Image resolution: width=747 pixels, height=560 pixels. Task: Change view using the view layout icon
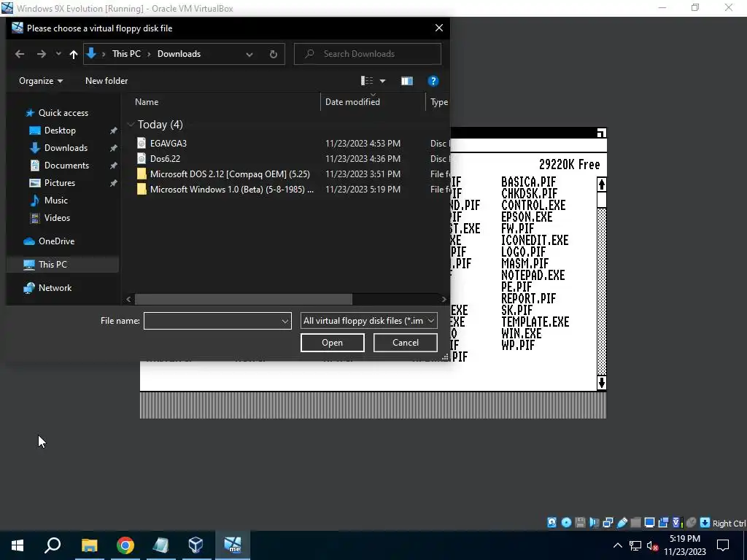click(x=367, y=81)
